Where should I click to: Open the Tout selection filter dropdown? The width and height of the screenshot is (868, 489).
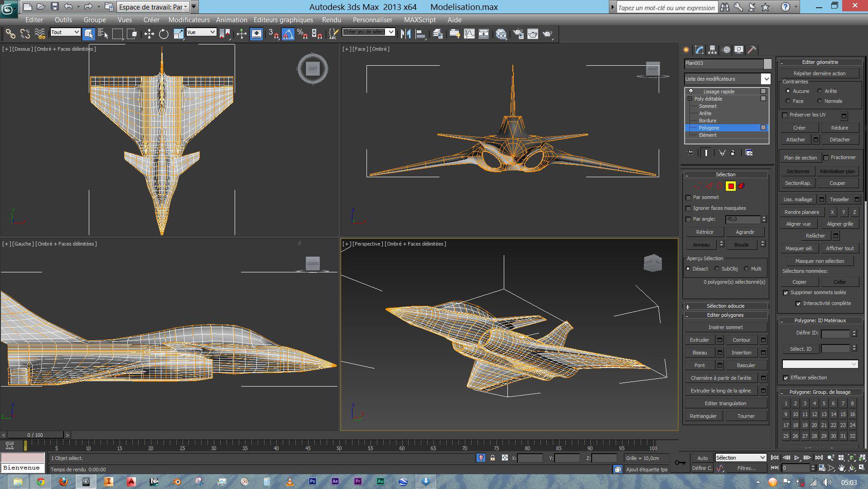click(x=65, y=32)
